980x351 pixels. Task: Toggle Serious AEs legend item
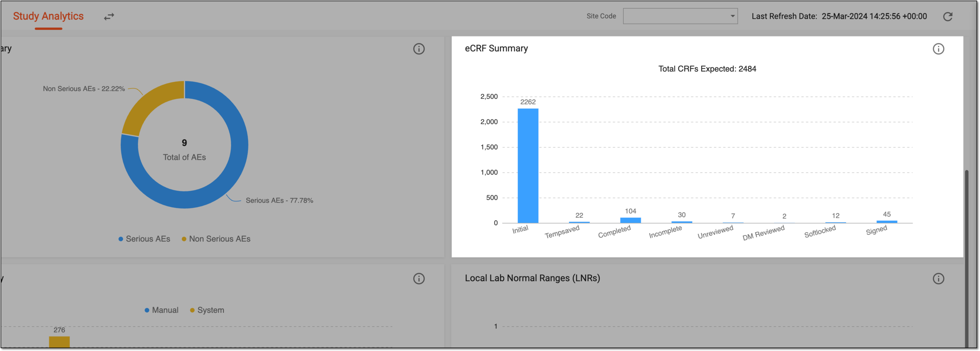[x=144, y=239]
